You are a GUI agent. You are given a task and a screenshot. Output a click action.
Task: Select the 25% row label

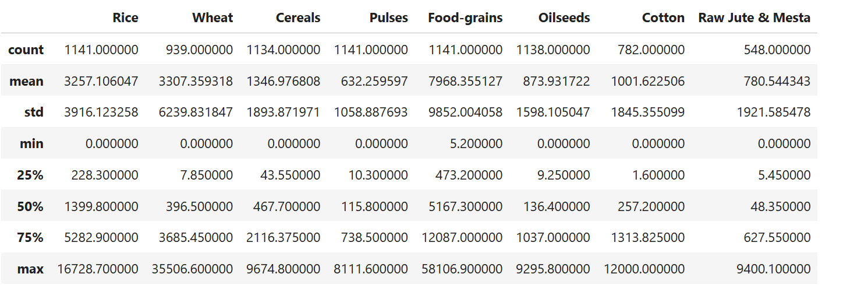(x=30, y=175)
